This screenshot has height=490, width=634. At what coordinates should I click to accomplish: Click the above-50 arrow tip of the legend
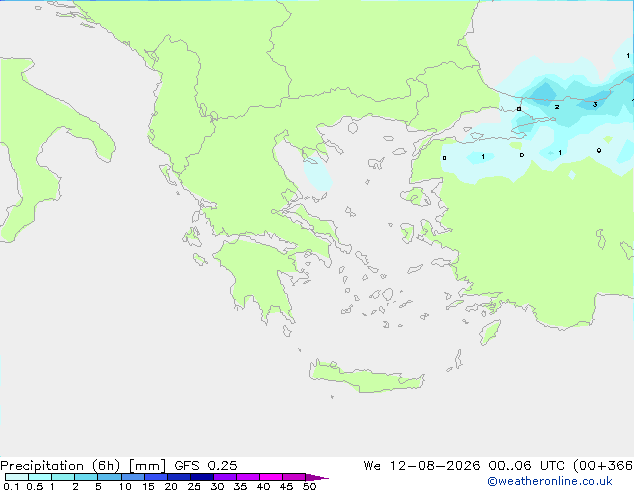317,477
